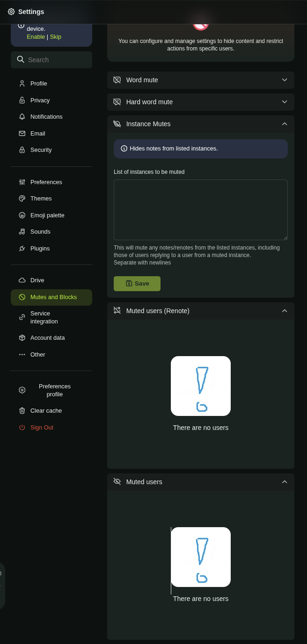Open the Notifications settings page

pyautogui.click(x=46, y=117)
